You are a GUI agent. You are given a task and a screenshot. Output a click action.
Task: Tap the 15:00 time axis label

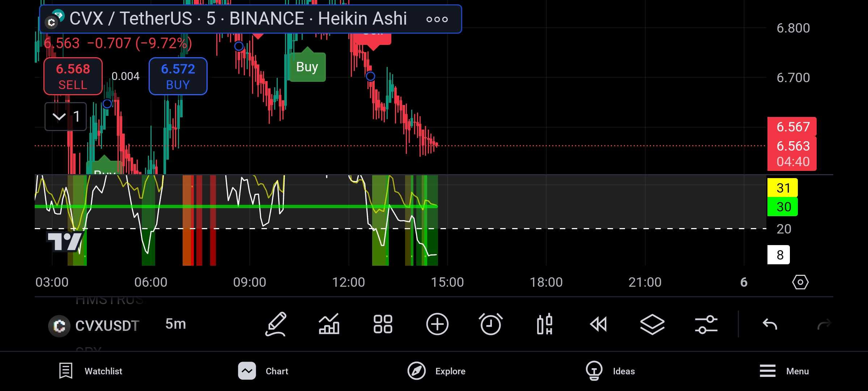[447, 282]
